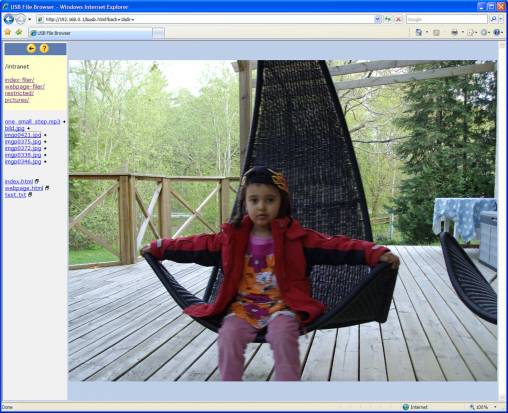Click the Favorites star icon

point(8,32)
